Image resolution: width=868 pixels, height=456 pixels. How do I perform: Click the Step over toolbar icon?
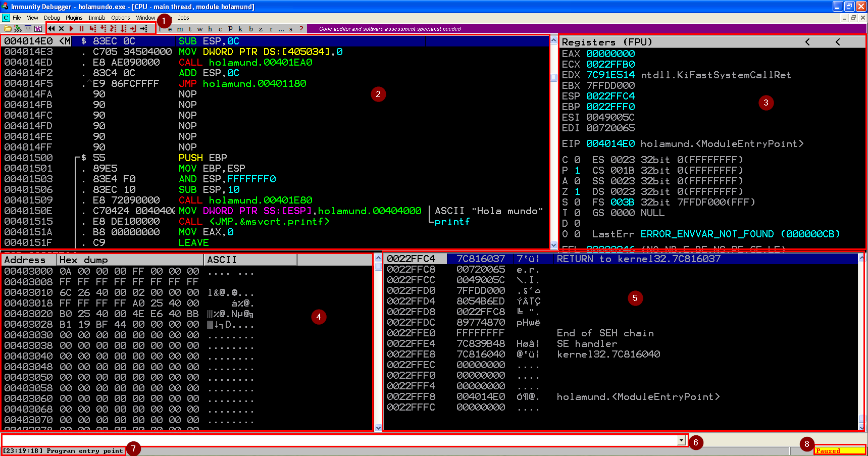(x=103, y=29)
